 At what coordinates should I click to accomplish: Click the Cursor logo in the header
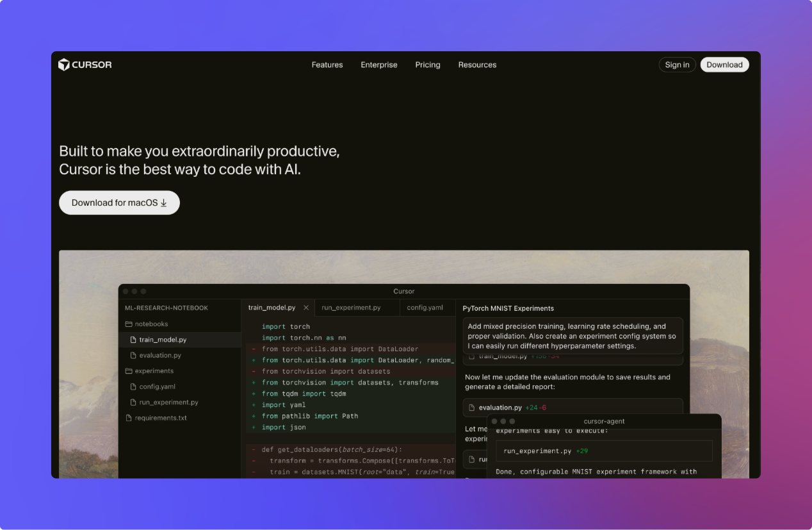click(85, 65)
